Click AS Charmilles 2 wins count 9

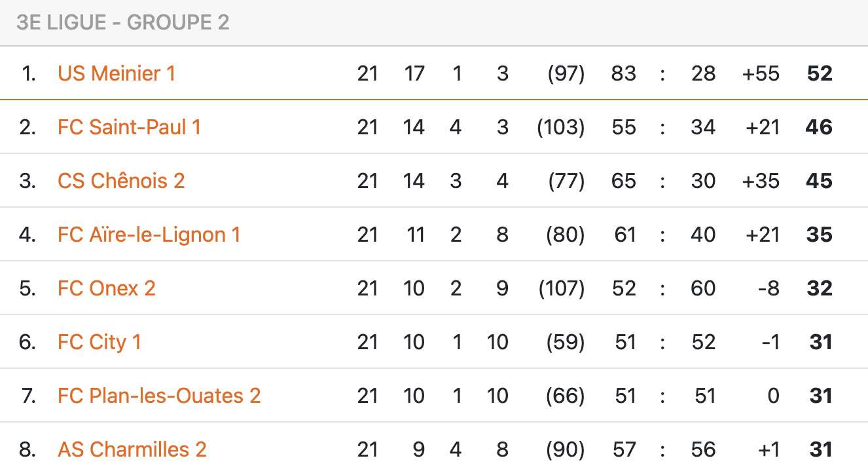(x=418, y=449)
